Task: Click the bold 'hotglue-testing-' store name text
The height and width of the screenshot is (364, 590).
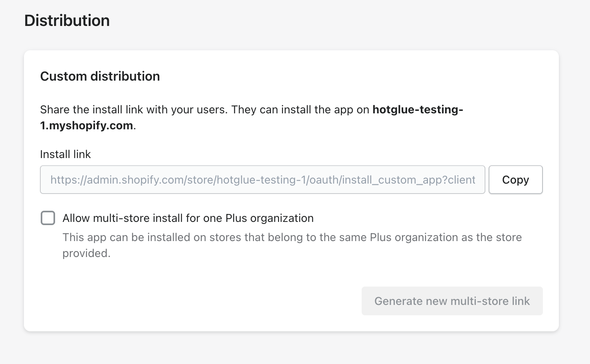Action: pyautogui.click(x=418, y=109)
